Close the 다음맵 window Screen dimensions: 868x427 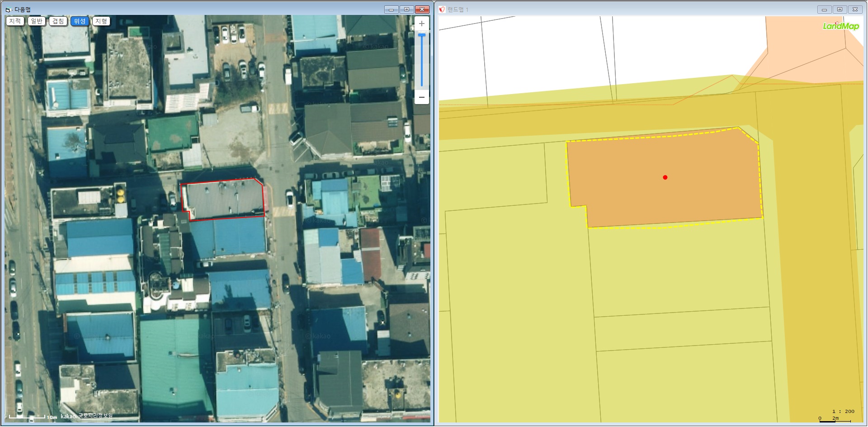pos(422,9)
